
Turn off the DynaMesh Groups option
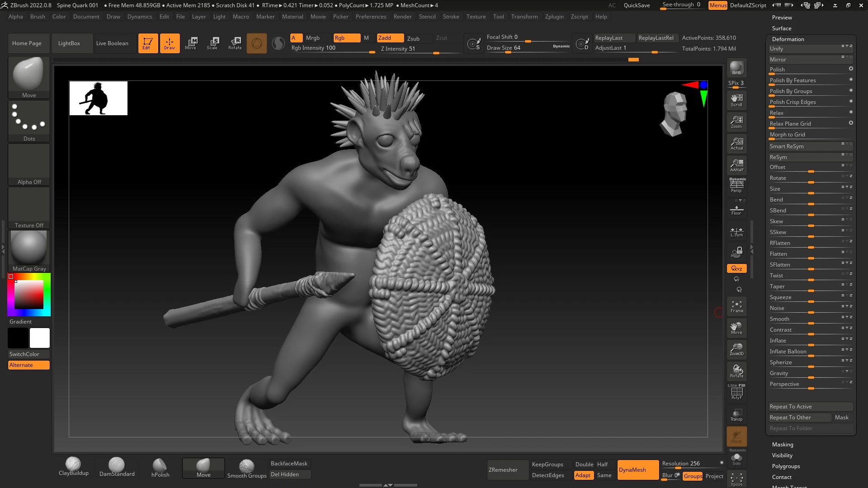coord(693,476)
